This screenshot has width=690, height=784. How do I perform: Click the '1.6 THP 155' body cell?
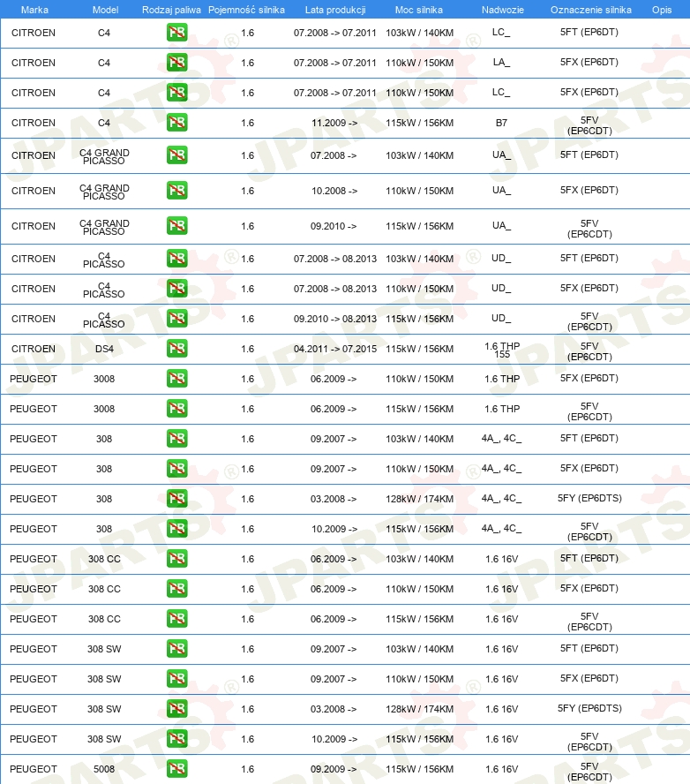click(502, 350)
